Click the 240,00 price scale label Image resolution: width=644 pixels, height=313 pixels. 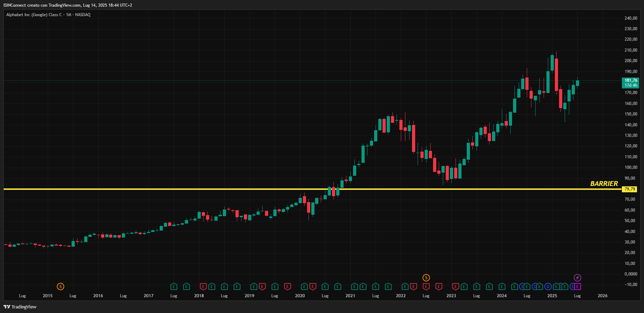[x=631, y=18]
